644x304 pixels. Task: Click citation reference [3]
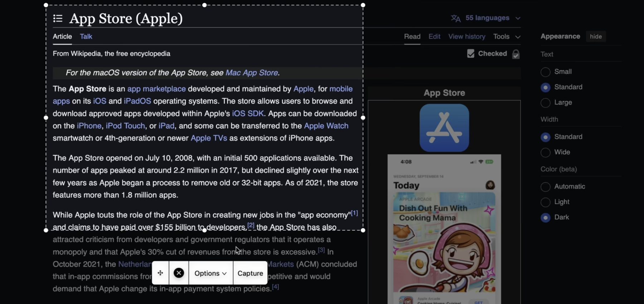[321, 250]
